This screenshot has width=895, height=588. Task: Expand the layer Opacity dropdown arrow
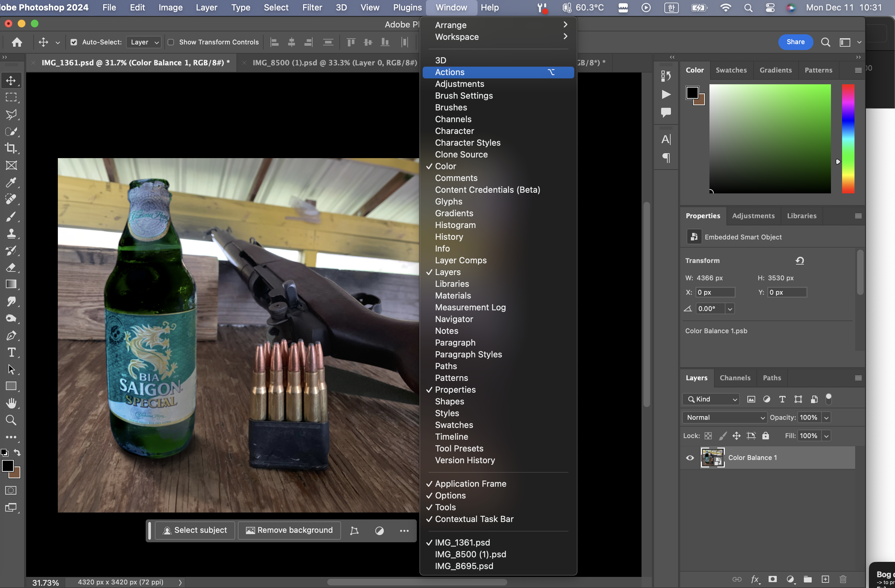(x=826, y=417)
